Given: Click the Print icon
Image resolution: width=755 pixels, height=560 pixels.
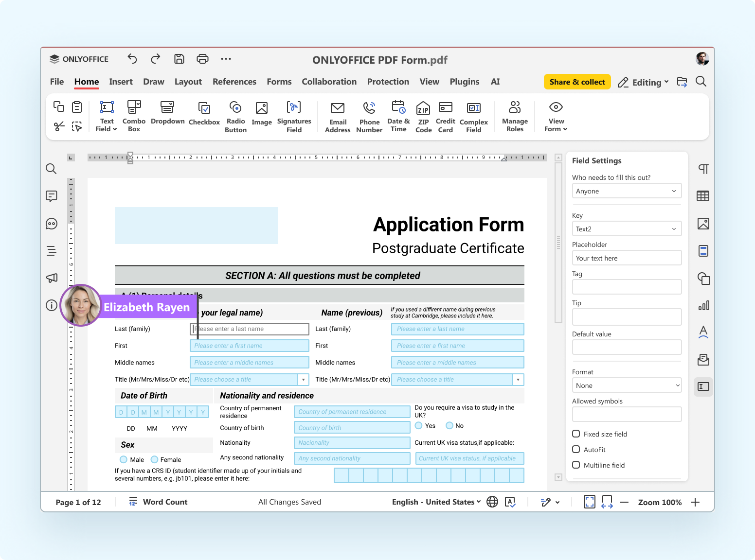Looking at the screenshot, I should coord(202,59).
